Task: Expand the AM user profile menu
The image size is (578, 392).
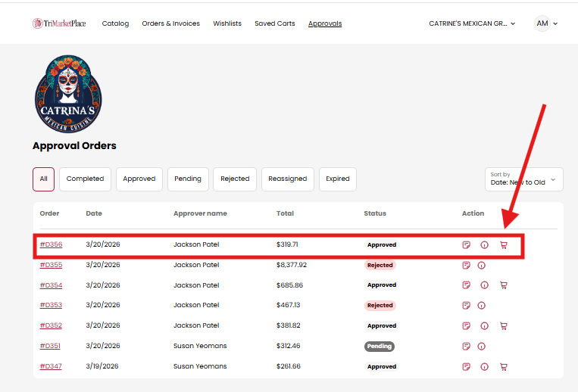Action: click(546, 23)
